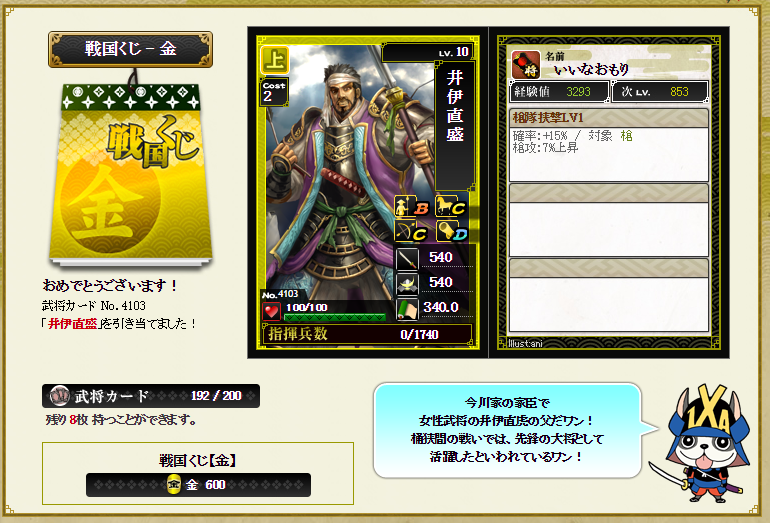The image size is (770, 523).
Task: Draw again with 戦国くじ【金】 600 button
Action: tap(198, 485)
